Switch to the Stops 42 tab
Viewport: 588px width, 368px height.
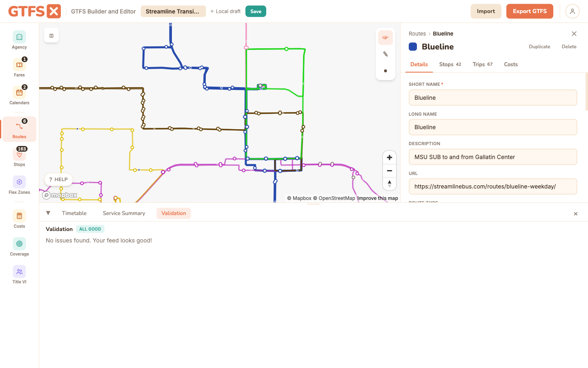(450, 64)
